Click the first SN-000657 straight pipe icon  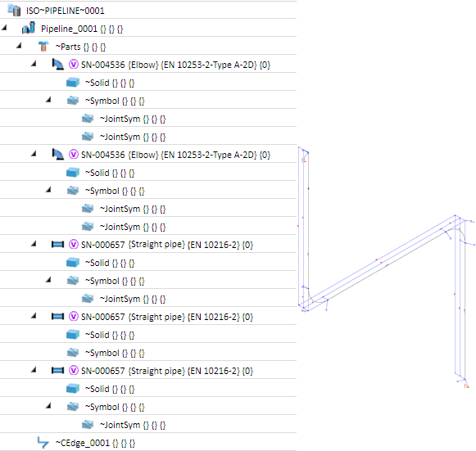click(57, 244)
